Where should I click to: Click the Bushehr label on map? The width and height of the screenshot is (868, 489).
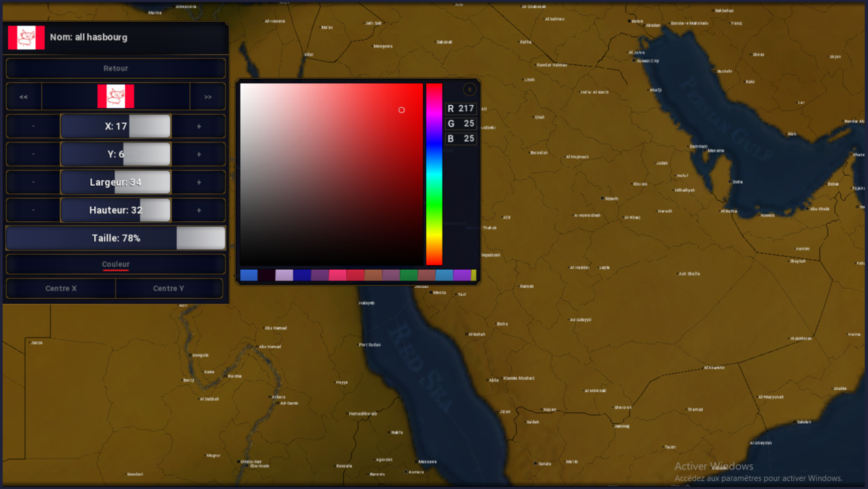(724, 71)
